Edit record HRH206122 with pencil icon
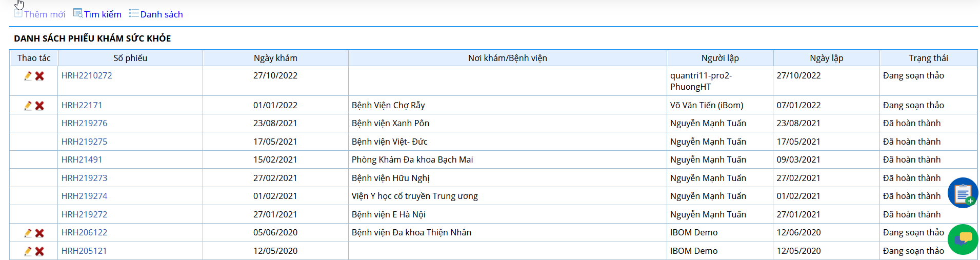 (28, 233)
